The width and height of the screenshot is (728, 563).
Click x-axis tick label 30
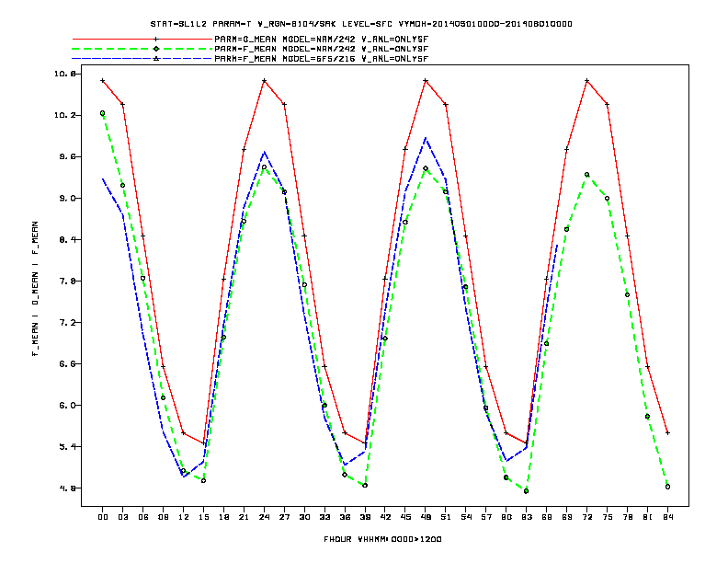click(304, 517)
